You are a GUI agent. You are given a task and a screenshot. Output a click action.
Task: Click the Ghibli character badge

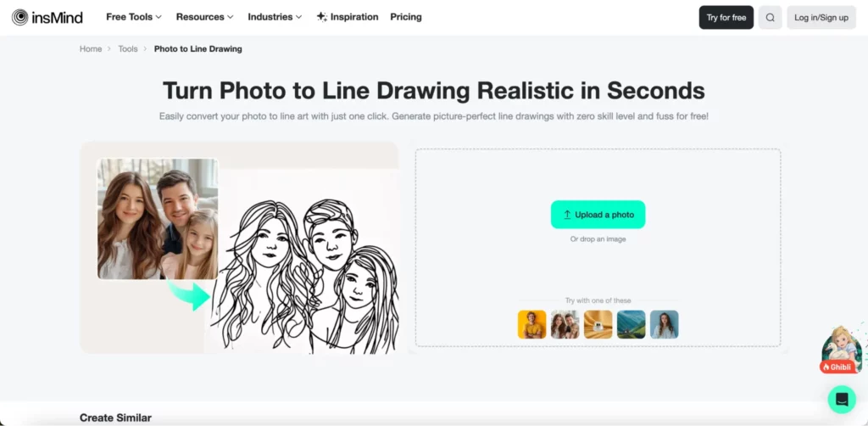click(x=841, y=350)
